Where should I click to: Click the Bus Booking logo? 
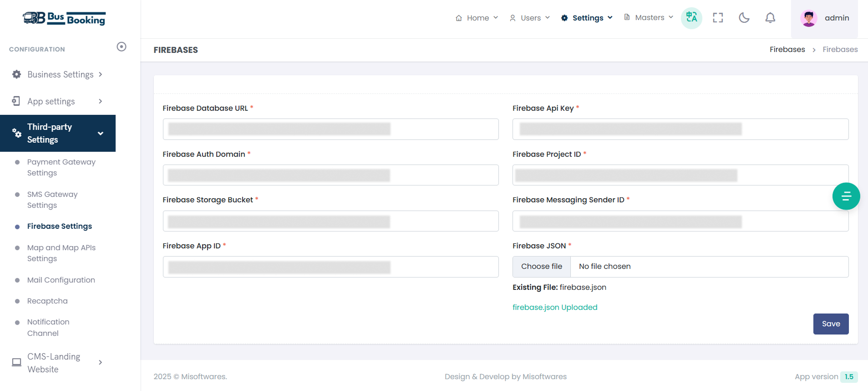(64, 18)
